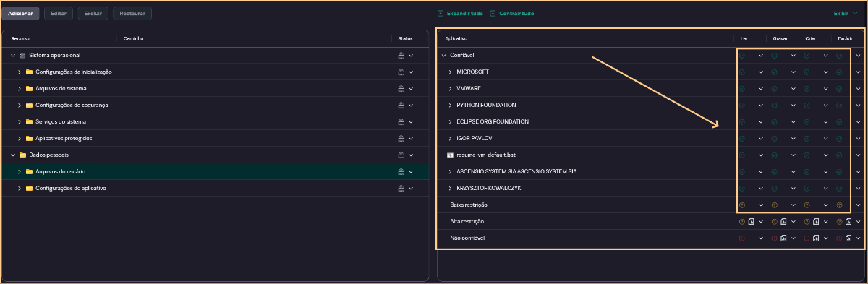The height and width of the screenshot is (284, 868).
Task: Click Ler log icon for Alta restrição
Action: click(751, 222)
